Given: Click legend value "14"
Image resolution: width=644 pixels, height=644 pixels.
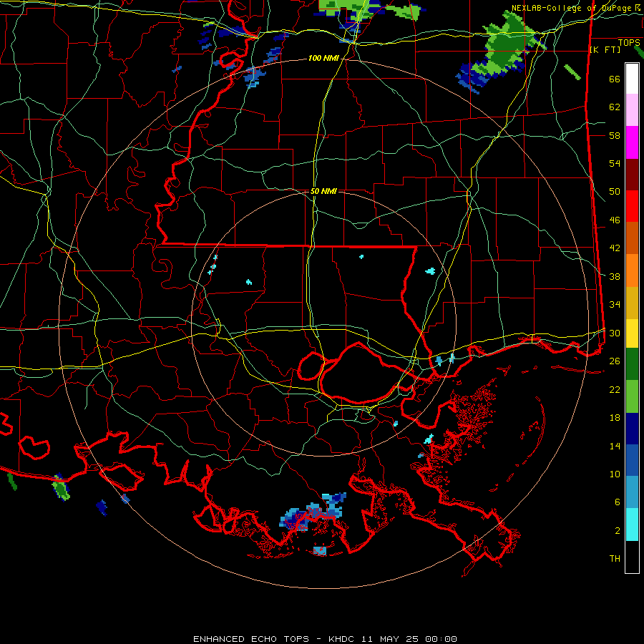Looking at the screenshot, I should pyautogui.click(x=615, y=446).
